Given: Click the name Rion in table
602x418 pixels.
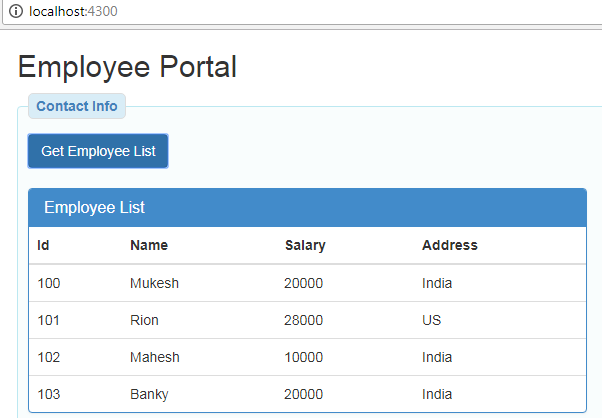Looking at the screenshot, I should (x=144, y=320).
